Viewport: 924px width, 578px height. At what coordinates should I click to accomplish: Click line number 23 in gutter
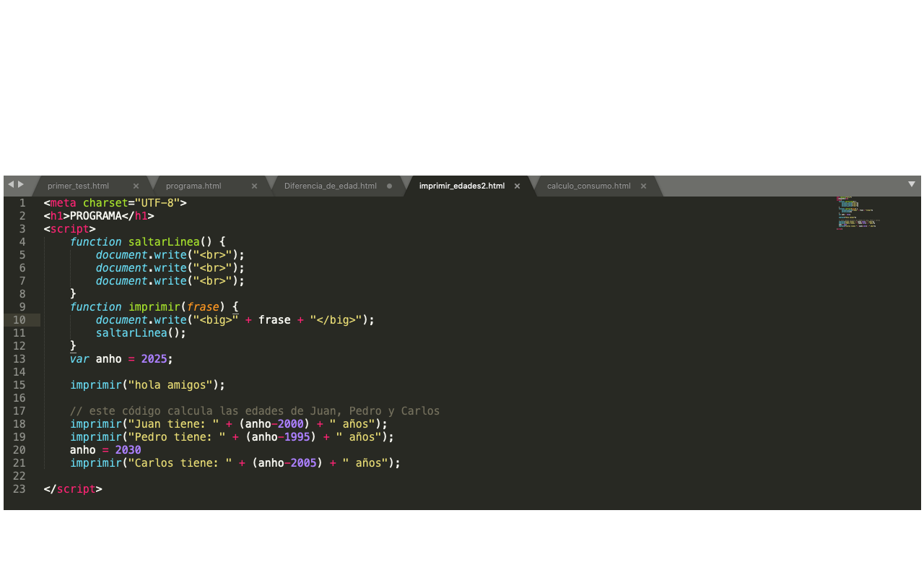(19, 489)
